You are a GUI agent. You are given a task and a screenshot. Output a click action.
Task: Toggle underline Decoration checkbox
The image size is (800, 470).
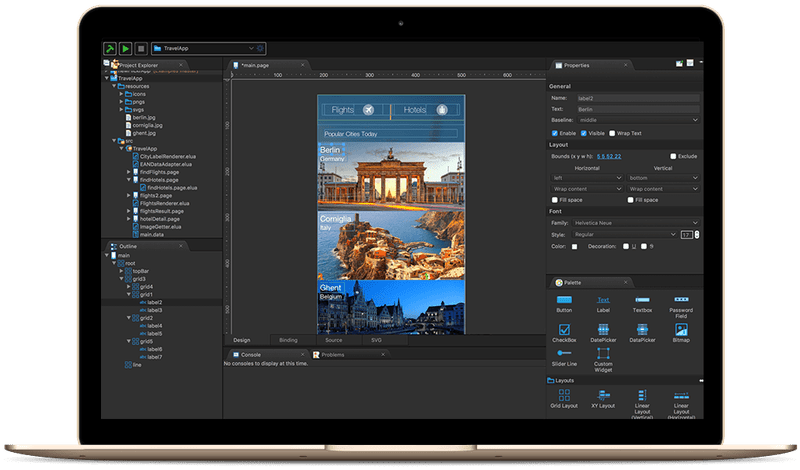626,246
